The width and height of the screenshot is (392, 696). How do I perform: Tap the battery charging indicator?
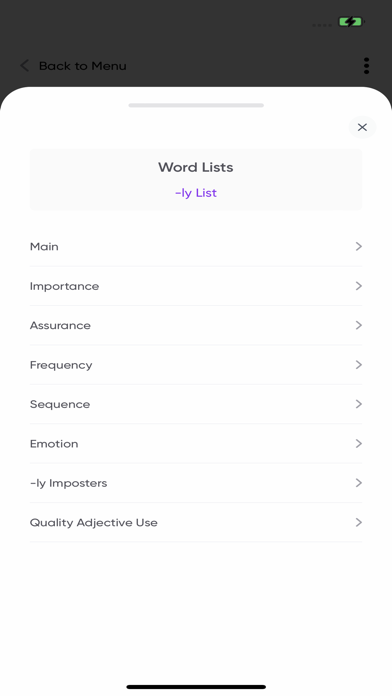pyautogui.click(x=351, y=22)
